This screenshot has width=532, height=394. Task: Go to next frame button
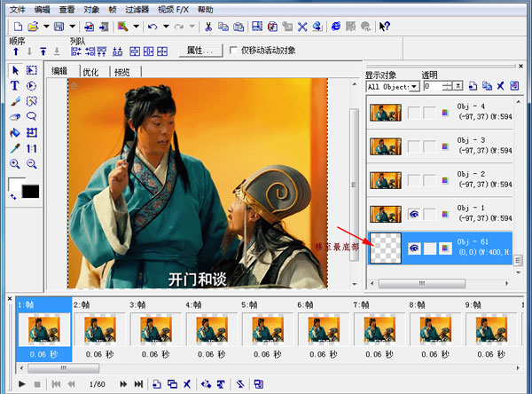[x=123, y=384]
